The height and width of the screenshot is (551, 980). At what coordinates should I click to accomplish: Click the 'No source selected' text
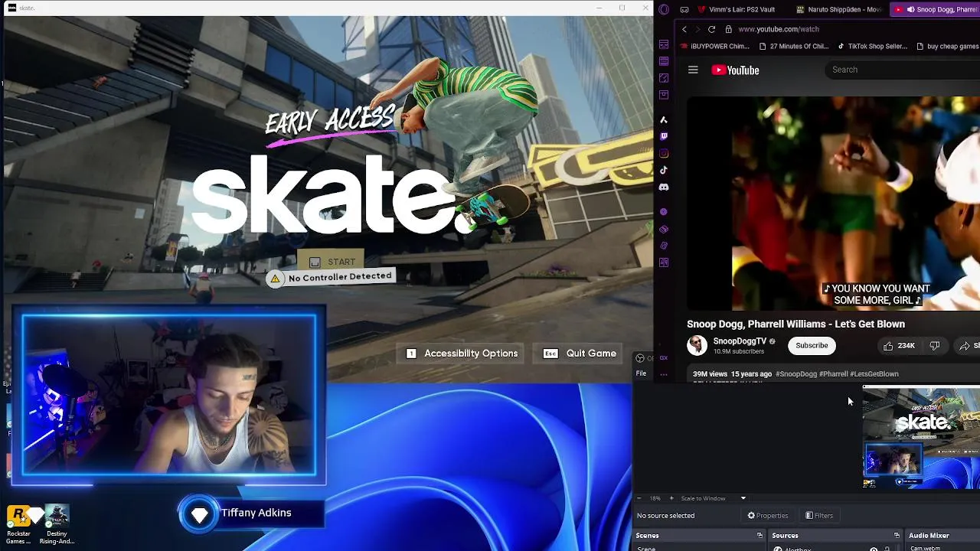665,516
